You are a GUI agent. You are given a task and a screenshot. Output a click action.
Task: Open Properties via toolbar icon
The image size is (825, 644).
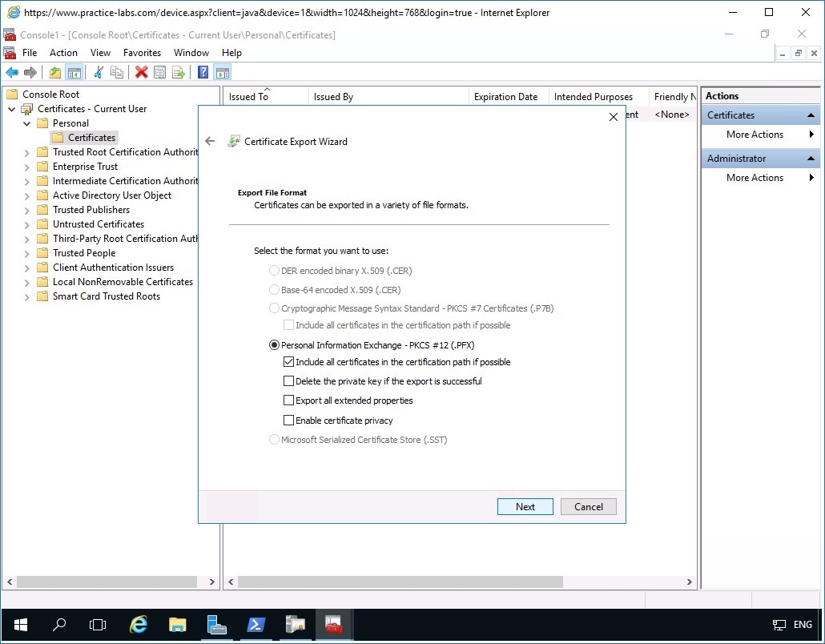[159, 72]
